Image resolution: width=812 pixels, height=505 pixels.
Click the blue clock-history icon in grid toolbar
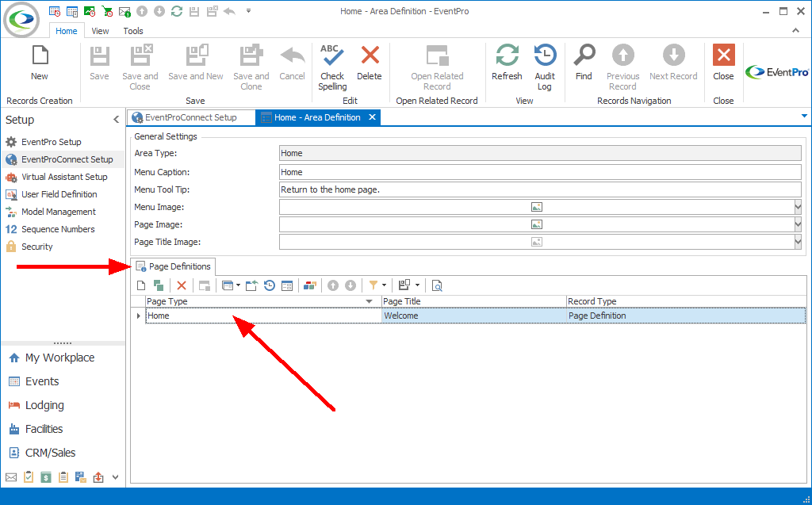click(270, 285)
